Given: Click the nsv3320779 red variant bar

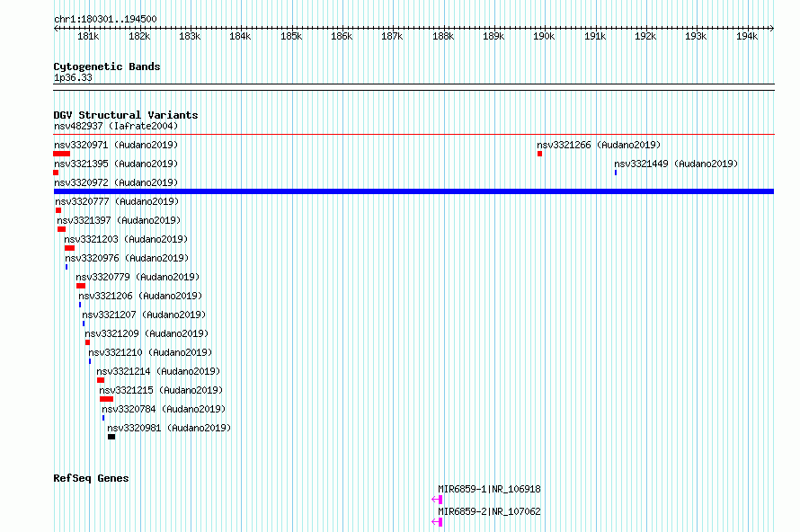Looking at the screenshot, I should (81, 286).
